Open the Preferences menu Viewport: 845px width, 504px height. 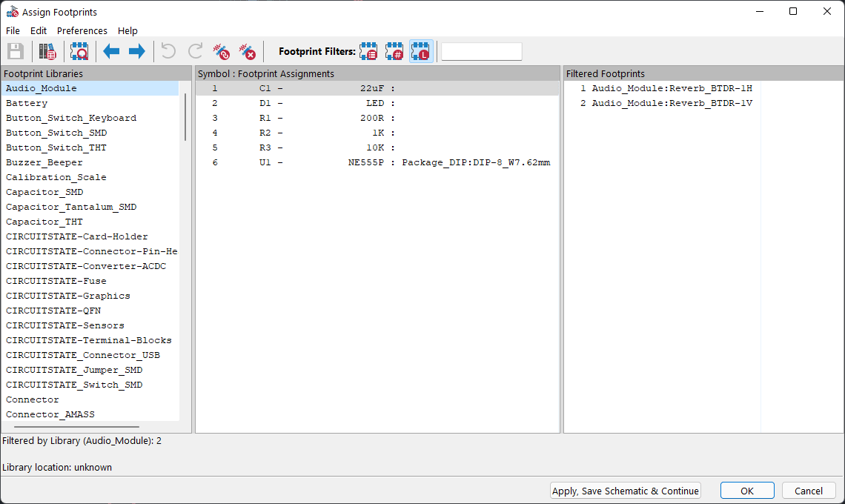coord(82,30)
